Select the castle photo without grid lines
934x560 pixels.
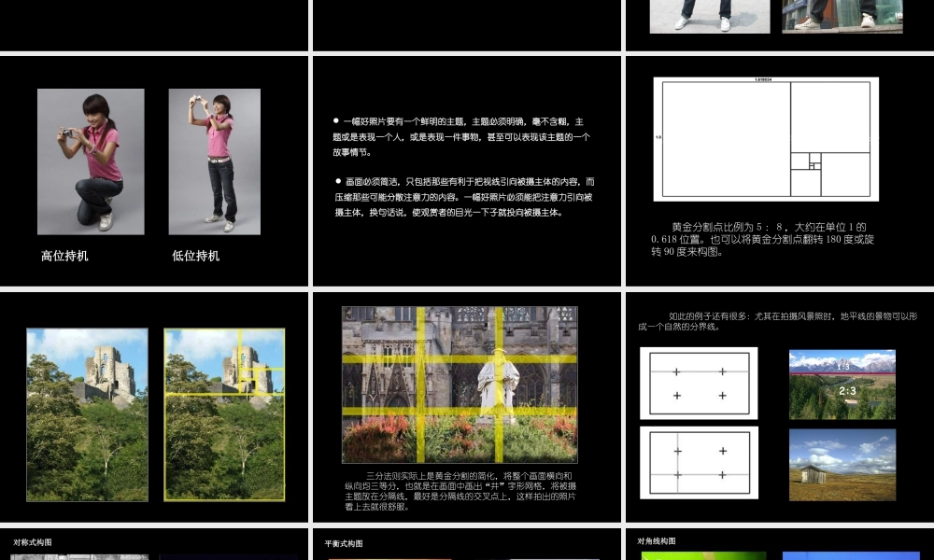coord(87,414)
